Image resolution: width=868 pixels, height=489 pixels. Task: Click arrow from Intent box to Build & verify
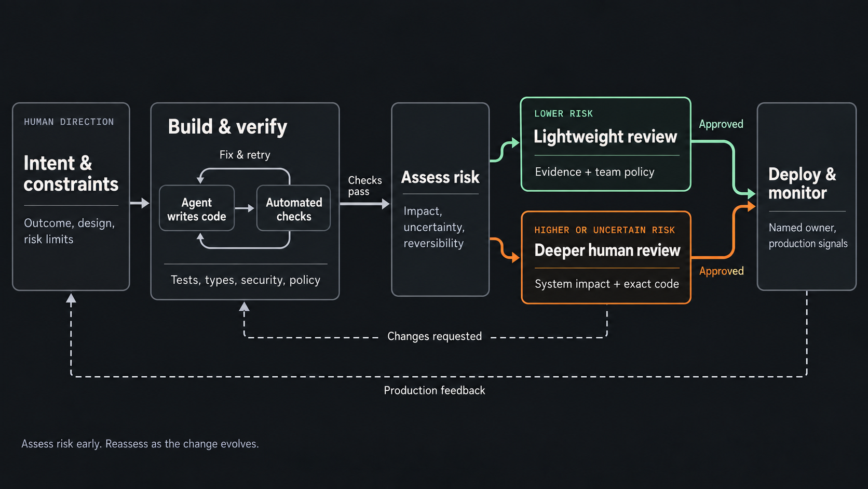pos(140,203)
